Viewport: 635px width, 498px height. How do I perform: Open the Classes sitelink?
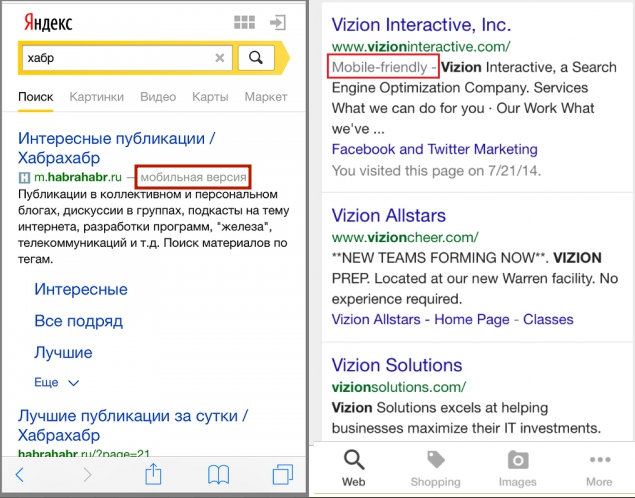click(548, 319)
